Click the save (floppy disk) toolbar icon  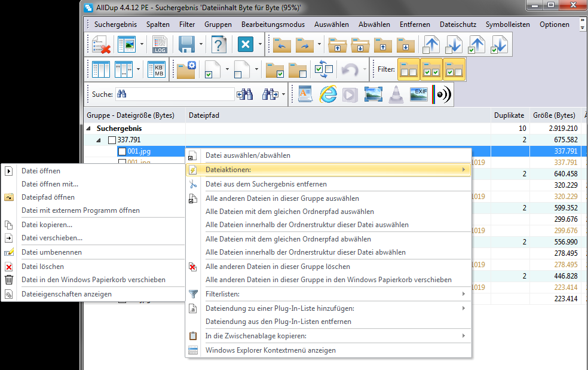(186, 45)
